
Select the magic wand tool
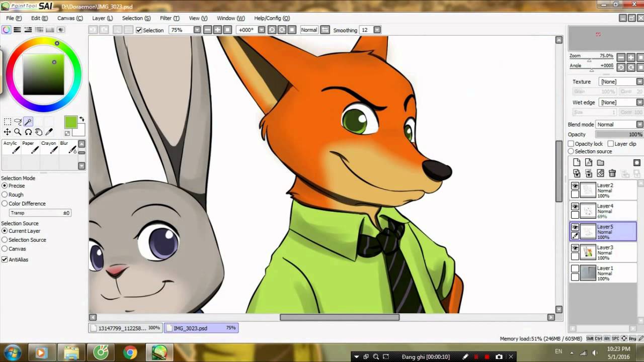[x=28, y=122]
